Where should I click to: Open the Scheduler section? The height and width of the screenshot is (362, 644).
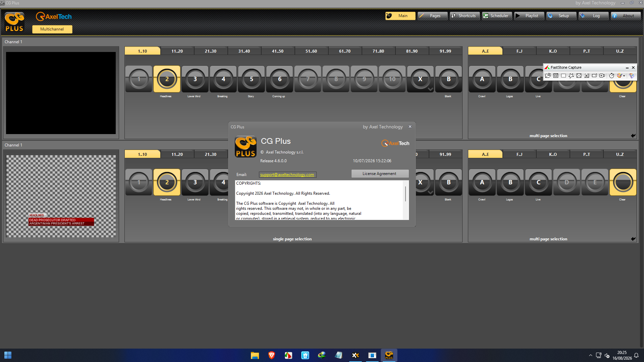click(497, 16)
